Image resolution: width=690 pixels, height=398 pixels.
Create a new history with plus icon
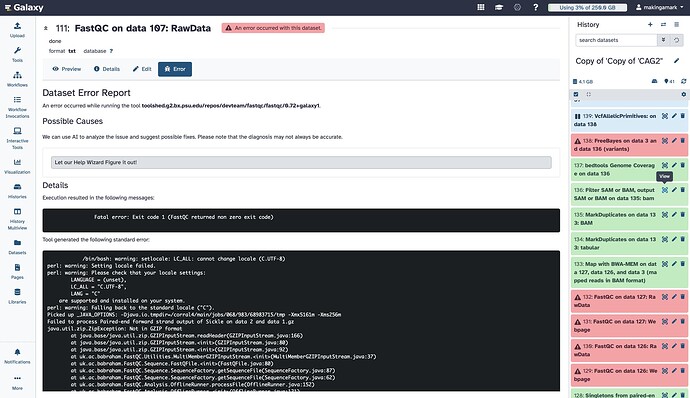(650, 25)
